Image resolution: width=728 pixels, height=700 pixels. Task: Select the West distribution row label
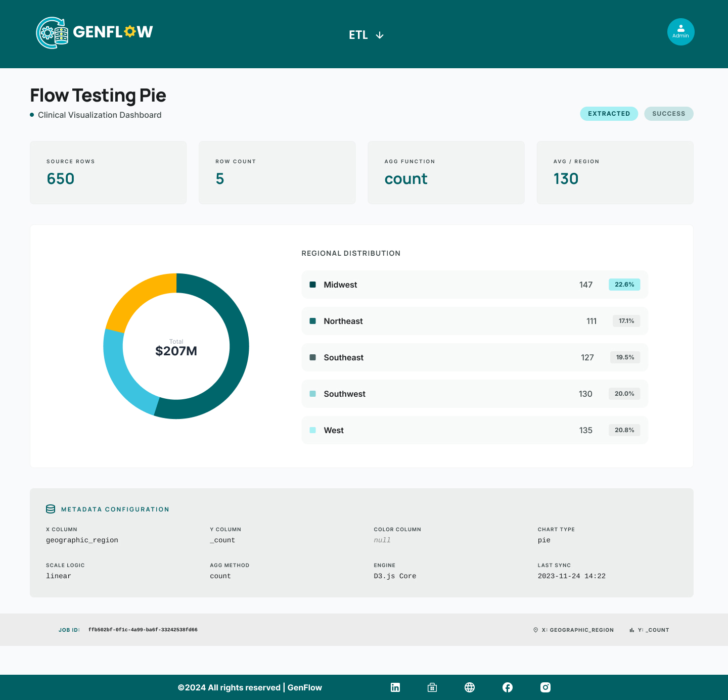[x=334, y=430]
